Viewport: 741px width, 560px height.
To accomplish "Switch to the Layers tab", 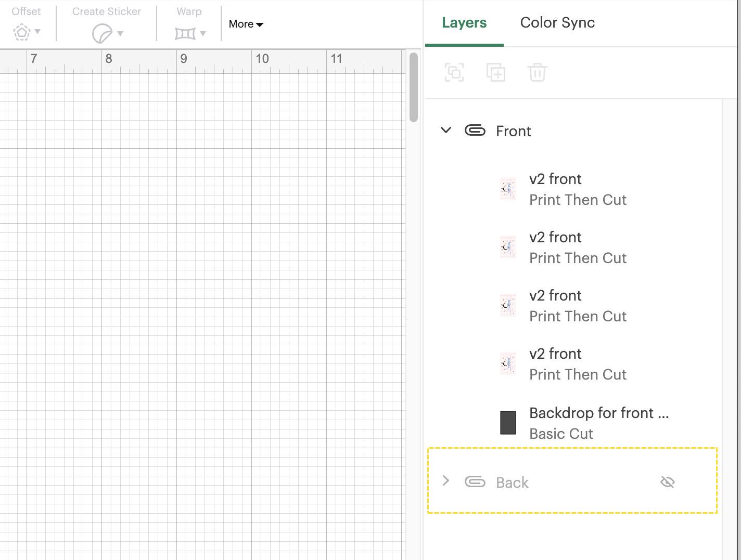I will pyautogui.click(x=464, y=22).
